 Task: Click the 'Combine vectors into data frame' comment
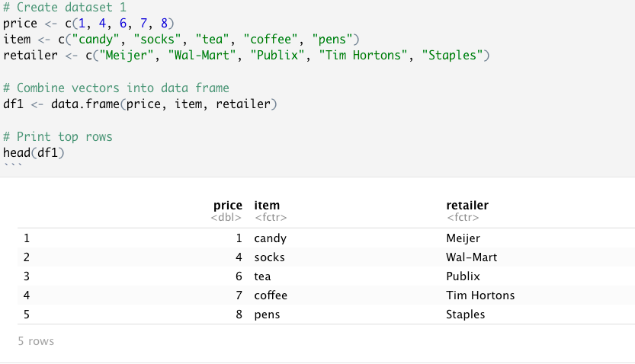click(x=116, y=88)
